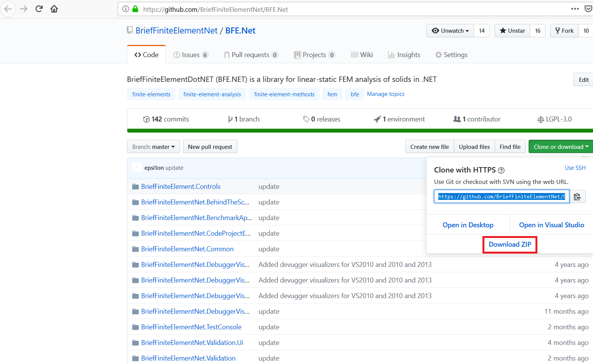Screen dimensions: 593x364
Task: Click the green language bar under repository stats
Action: (360, 131)
